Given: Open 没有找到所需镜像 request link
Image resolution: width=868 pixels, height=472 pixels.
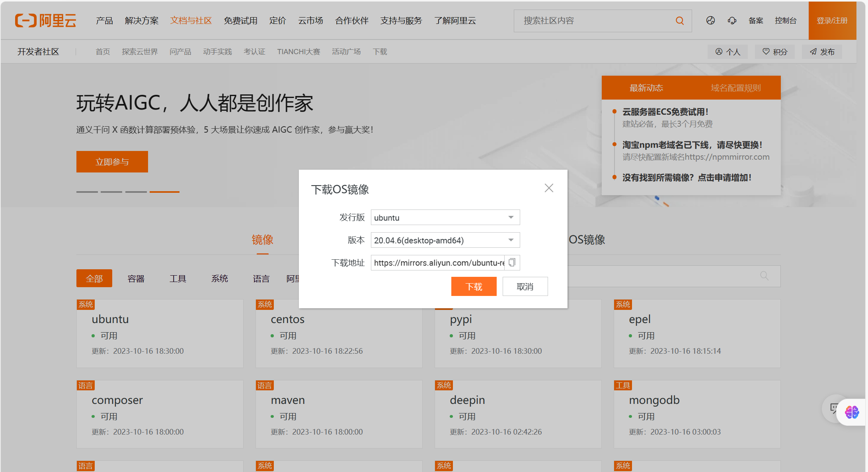Looking at the screenshot, I should 687,178.
